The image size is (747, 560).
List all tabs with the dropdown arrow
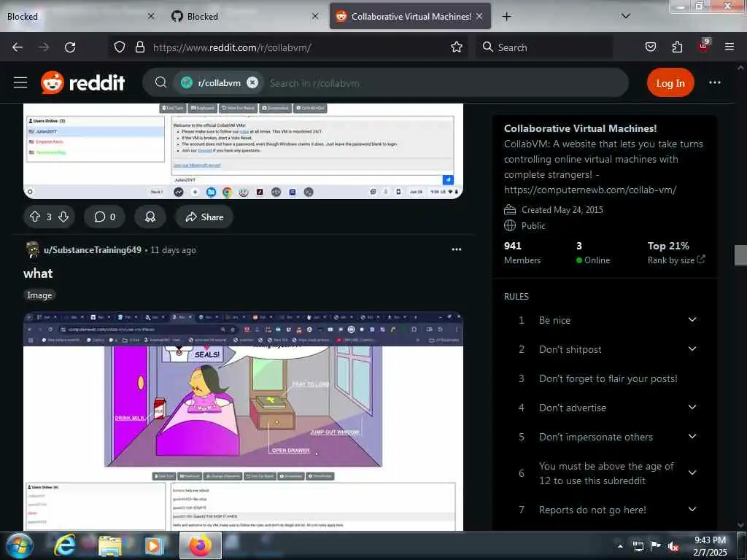[x=626, y=16]
